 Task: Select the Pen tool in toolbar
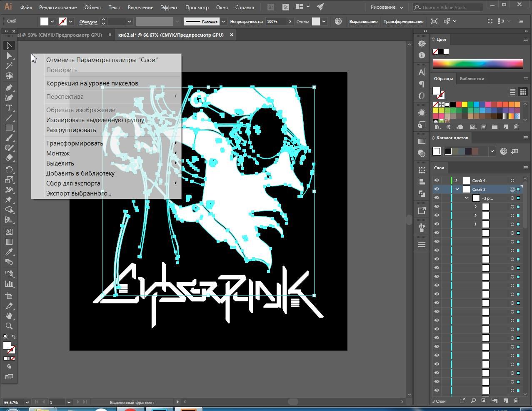(x=9, y=88)
